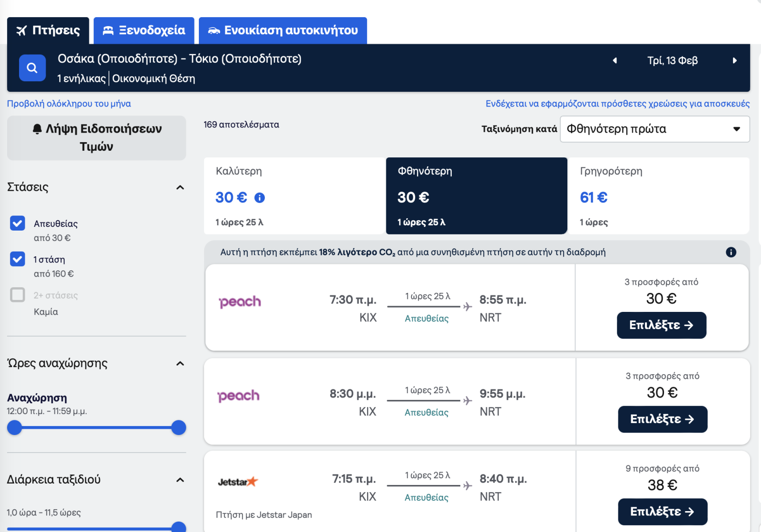Collapse the Ώρες αναχώρησης section

180,364
